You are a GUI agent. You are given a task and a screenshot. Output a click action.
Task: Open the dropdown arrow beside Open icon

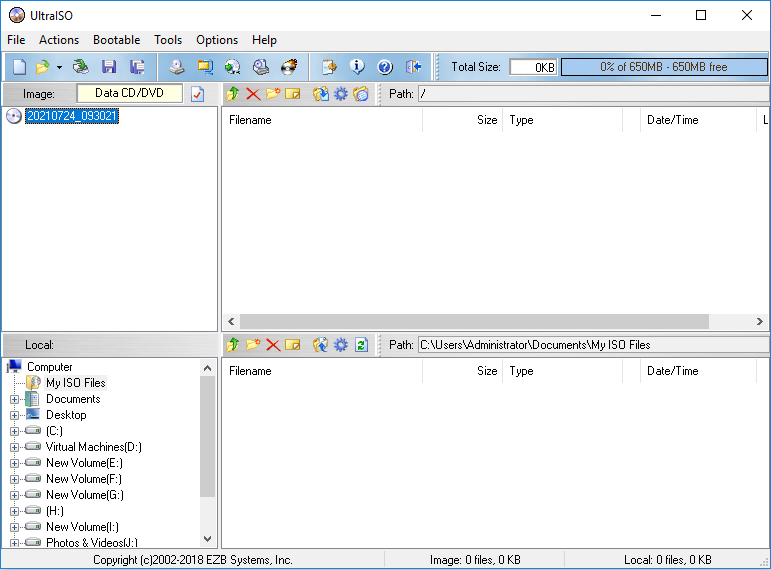click(59, 67)
